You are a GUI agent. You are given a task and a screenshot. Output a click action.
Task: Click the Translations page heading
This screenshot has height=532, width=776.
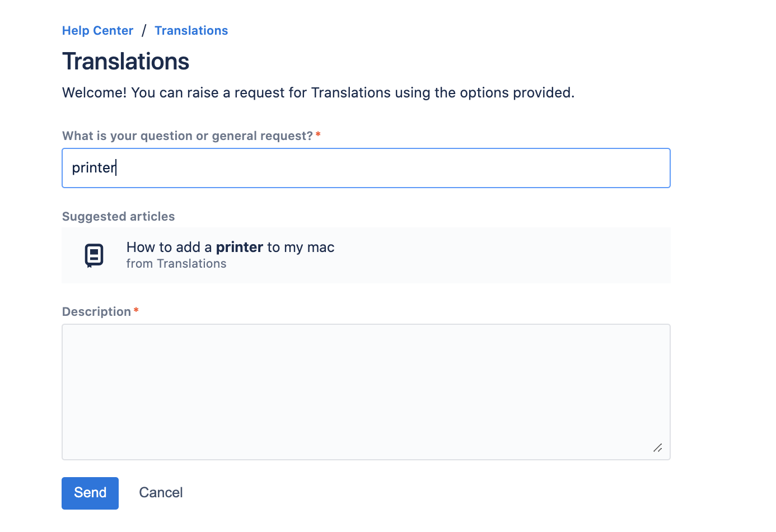(x=125, y=62)
